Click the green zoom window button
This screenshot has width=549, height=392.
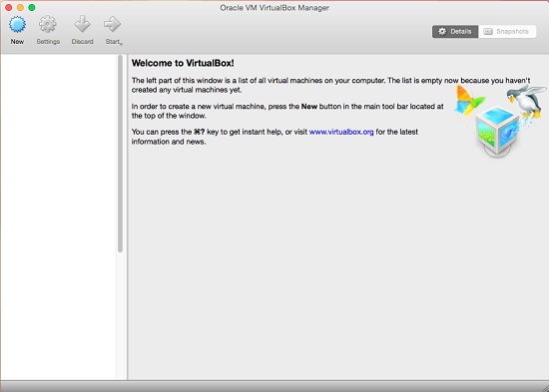32,7
